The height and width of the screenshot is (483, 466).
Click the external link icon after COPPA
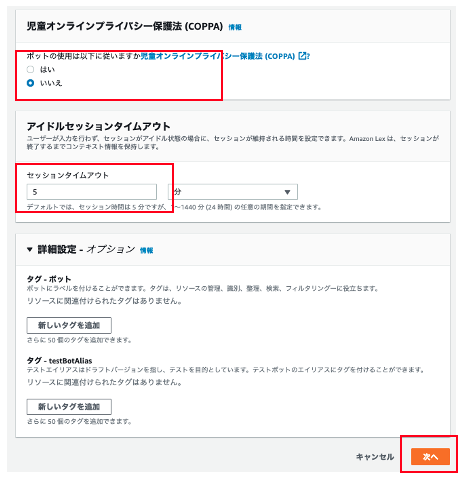pos(302,56)
